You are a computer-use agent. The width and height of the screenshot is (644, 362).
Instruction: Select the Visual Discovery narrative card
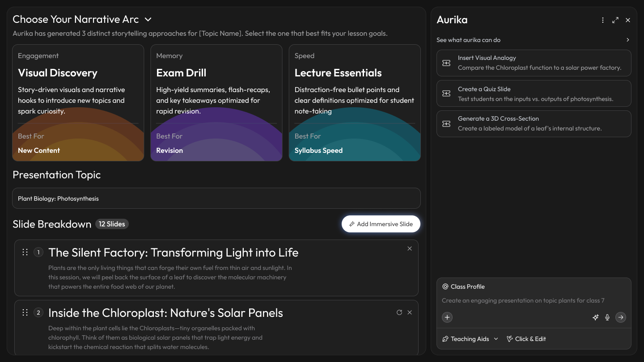(x=78, y=103)
